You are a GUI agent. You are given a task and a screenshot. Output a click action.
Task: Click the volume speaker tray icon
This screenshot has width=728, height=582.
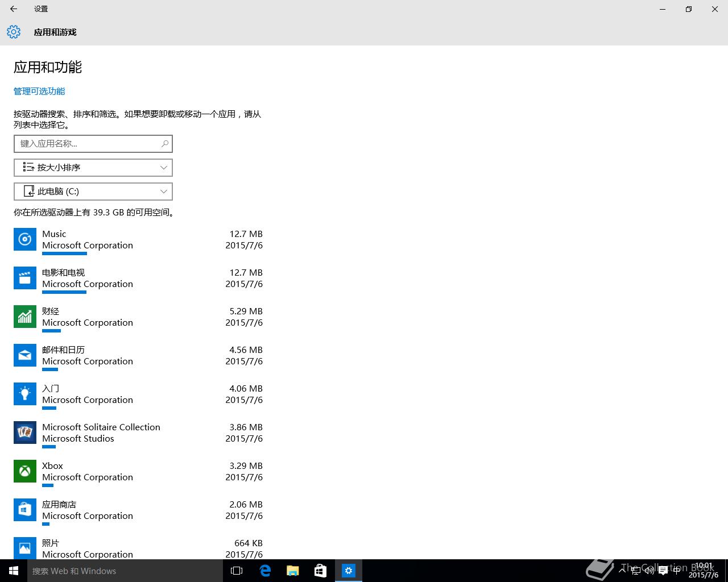click(649, 571)
